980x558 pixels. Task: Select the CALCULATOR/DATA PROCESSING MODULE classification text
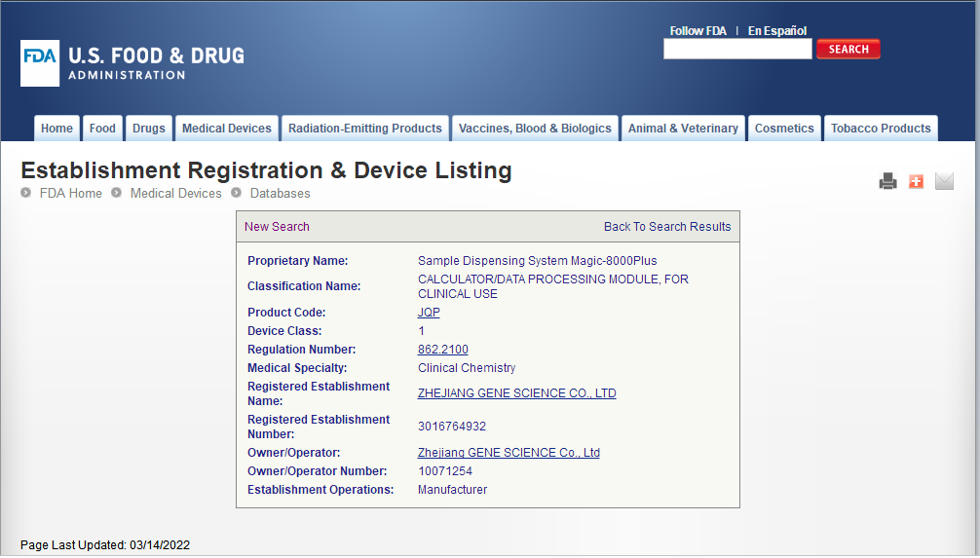click(553, 286)
